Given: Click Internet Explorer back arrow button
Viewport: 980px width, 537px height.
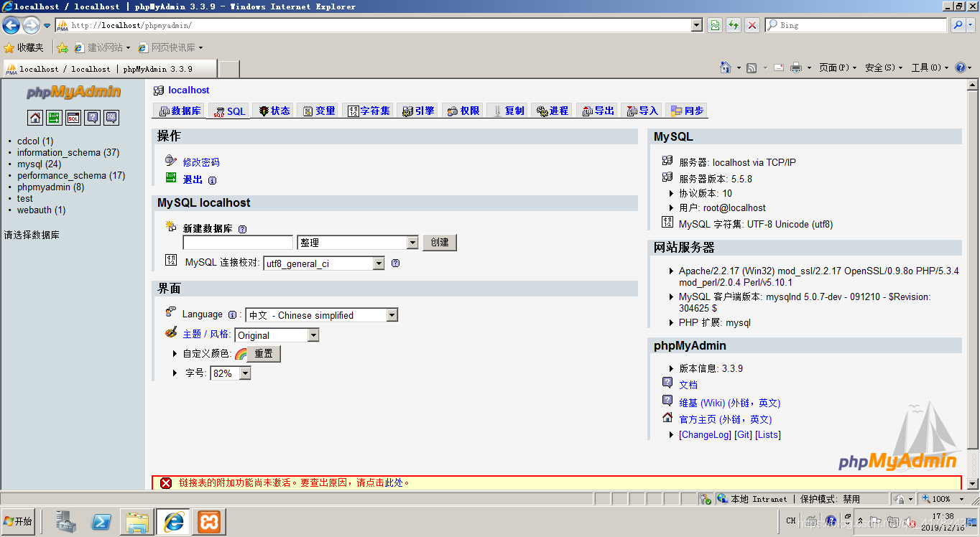Looking at the screenshot, I should (x=11, y=26).
